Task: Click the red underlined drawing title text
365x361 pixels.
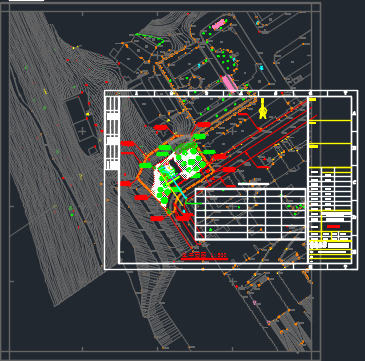Action: click(x=204, y=256)
